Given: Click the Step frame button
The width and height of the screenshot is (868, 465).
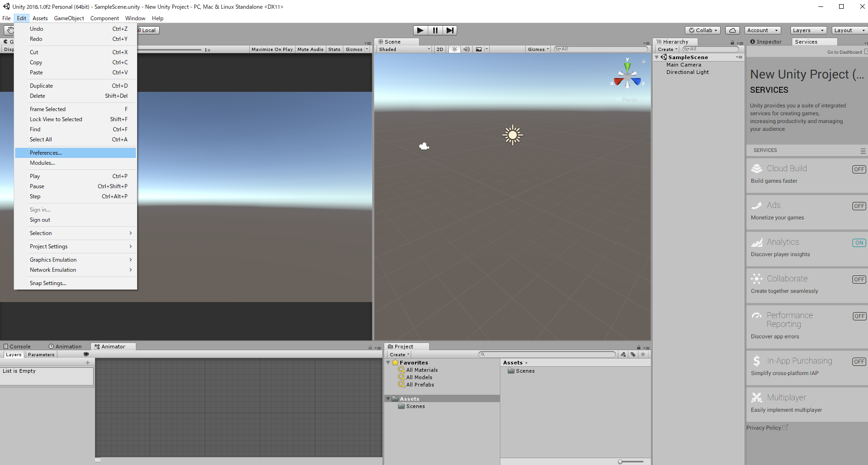Looking at the screenshot, I should point(450,30).
